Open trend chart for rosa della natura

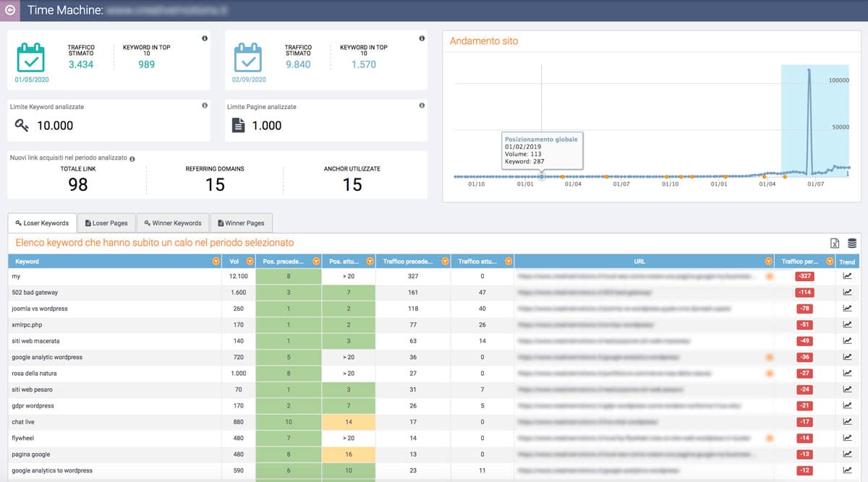click(x=847, y=374)
